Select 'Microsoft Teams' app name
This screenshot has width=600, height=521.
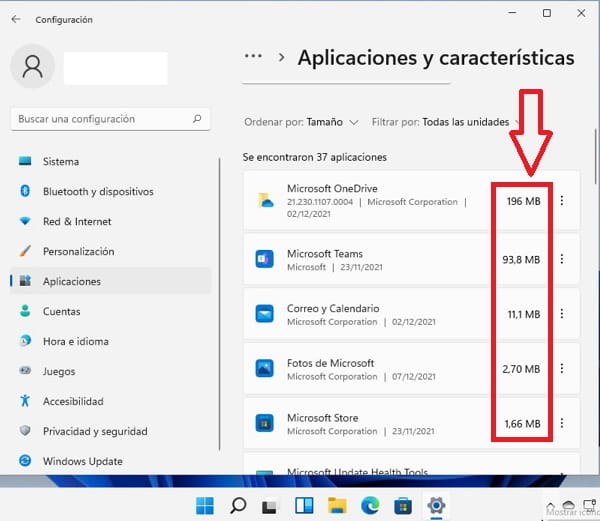pos(325,254)
